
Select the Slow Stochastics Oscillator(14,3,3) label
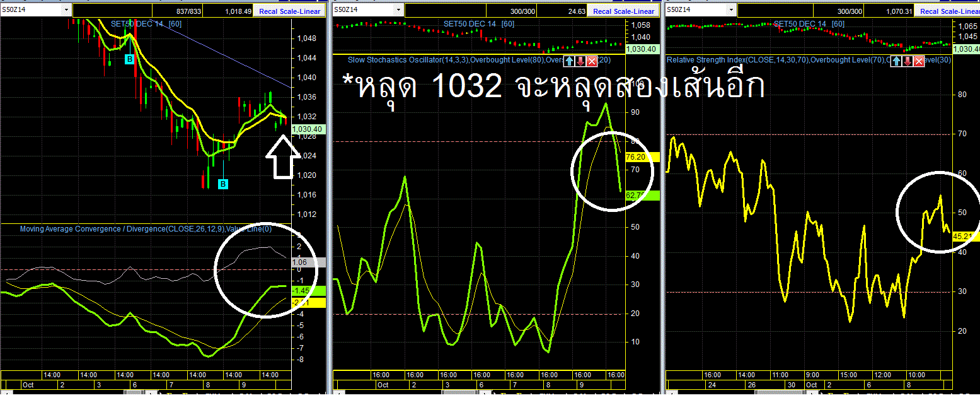pos(408,60)
